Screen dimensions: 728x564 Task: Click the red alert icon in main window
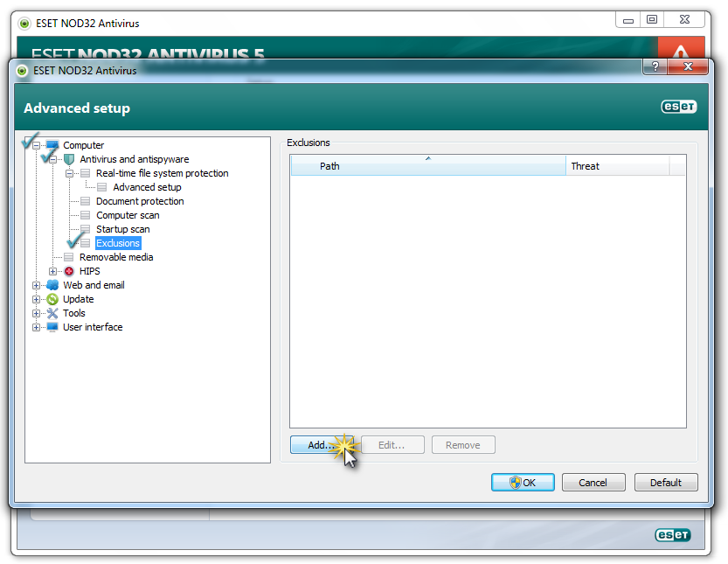coord(681,48)
